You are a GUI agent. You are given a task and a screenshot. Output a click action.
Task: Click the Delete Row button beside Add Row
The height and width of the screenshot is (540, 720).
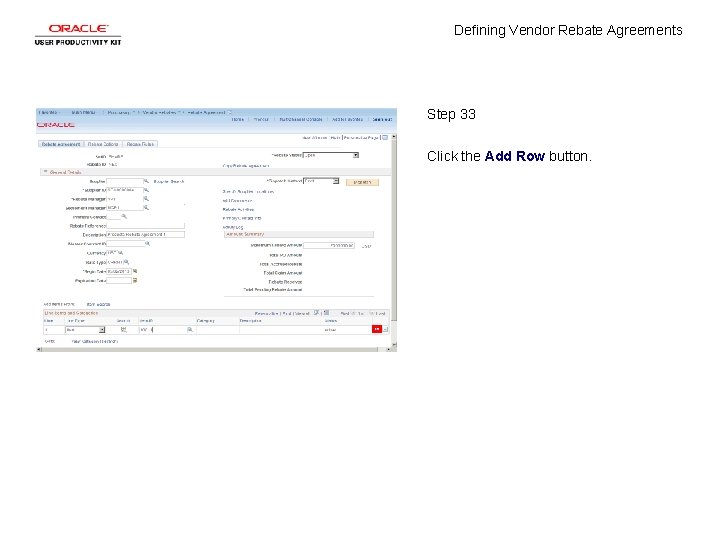tap(385, 329)
